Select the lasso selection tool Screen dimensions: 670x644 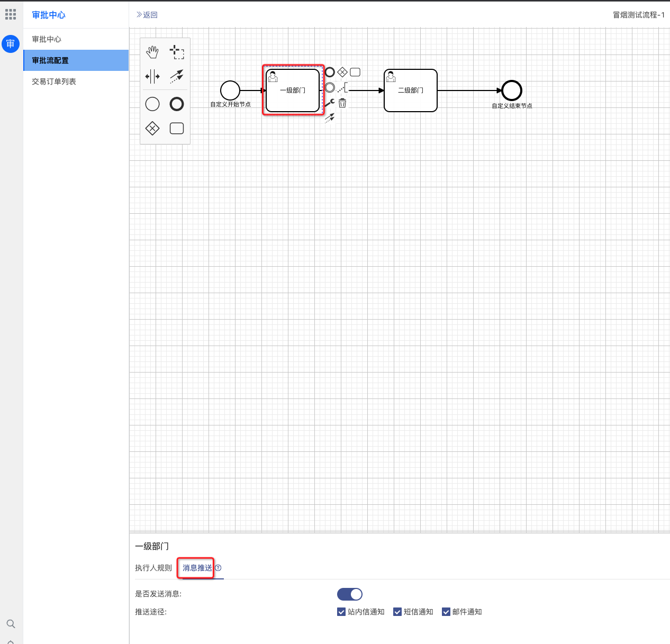click(x=177, y=52)
